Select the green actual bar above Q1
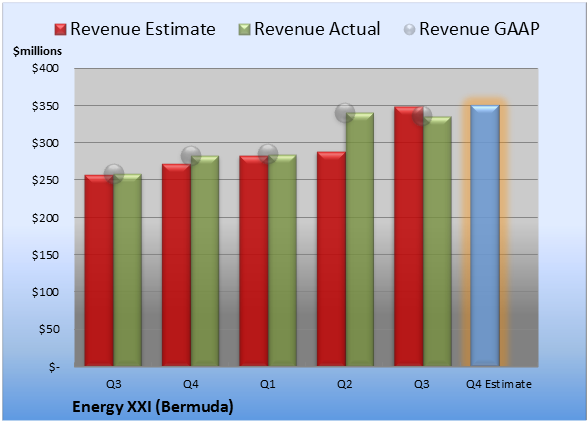 pyautogui.click(x=282, y=260)
